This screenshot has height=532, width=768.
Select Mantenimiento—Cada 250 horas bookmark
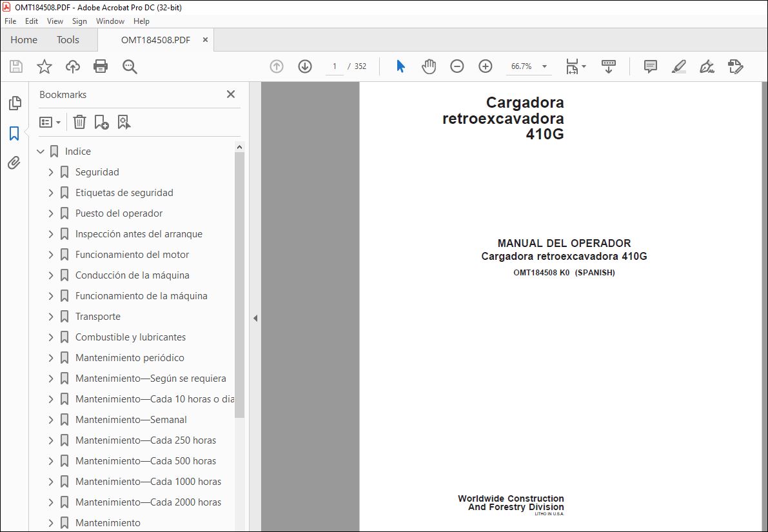click(146, 440)
